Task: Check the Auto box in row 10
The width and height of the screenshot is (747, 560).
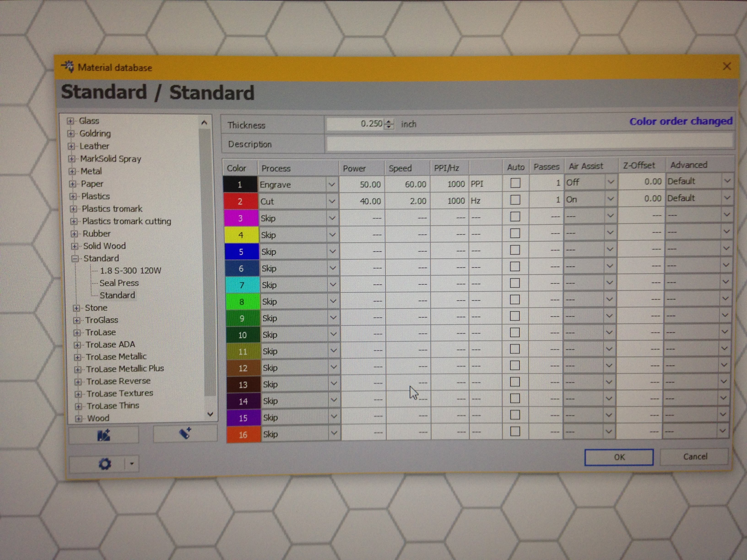Action: tap(515, 333)
